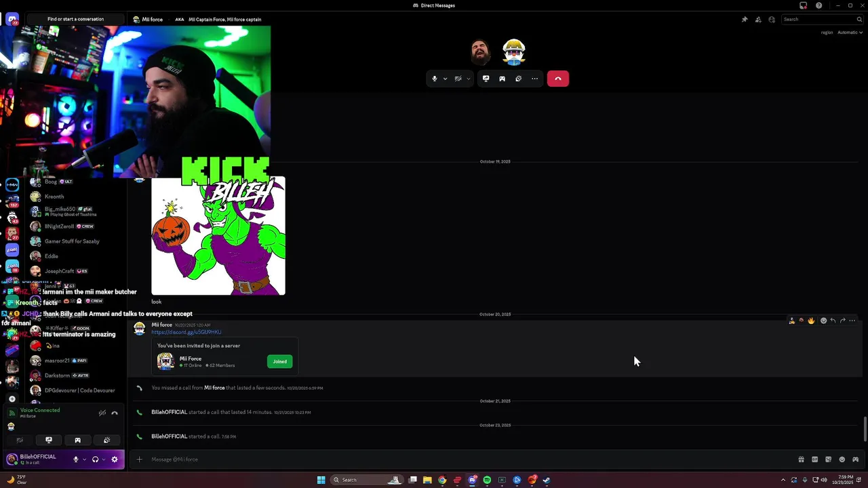Forward the Mii force message
The height and width of the screenshot is (488, 868).
842,321
